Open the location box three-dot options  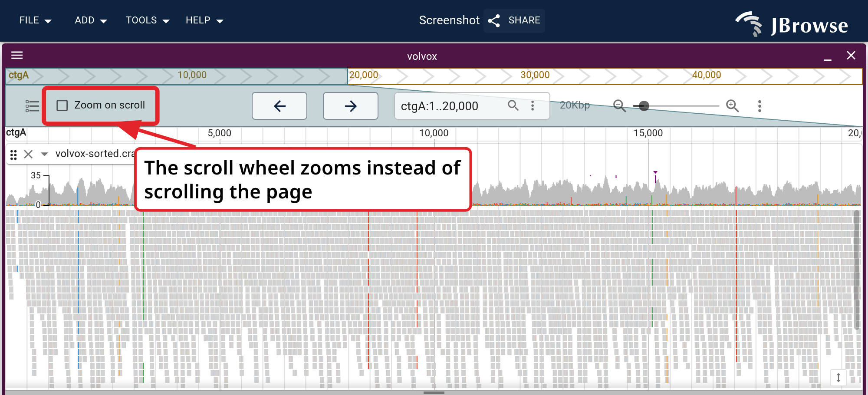point(533,105)
